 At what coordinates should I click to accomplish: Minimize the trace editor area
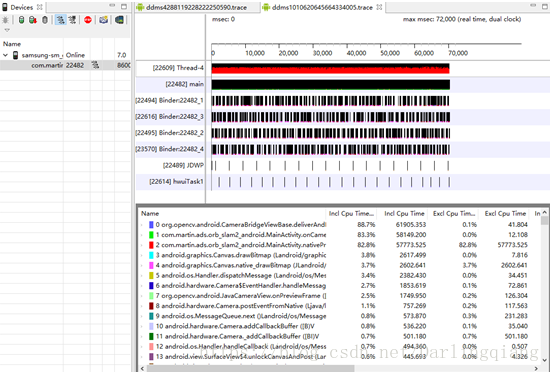point(533,5)
